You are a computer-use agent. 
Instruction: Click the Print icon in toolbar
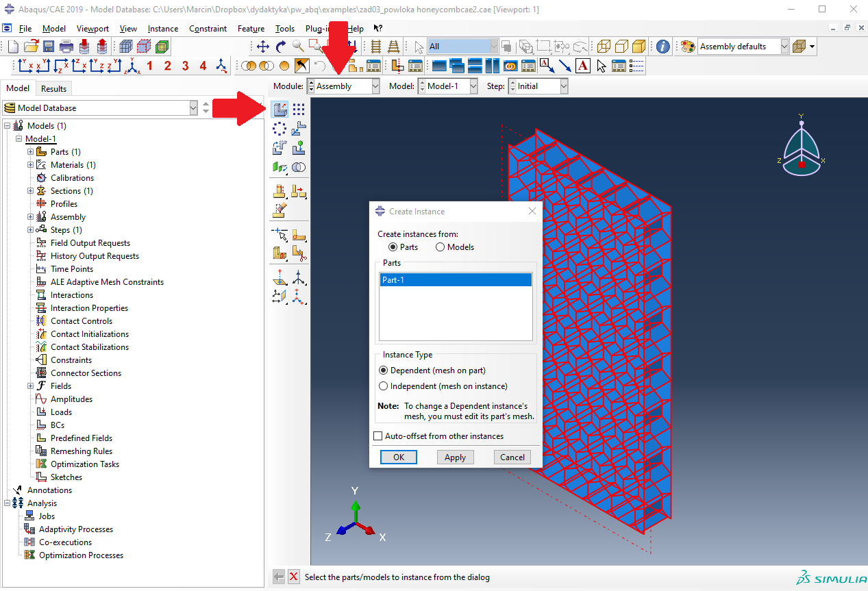[x=66, y=47]
